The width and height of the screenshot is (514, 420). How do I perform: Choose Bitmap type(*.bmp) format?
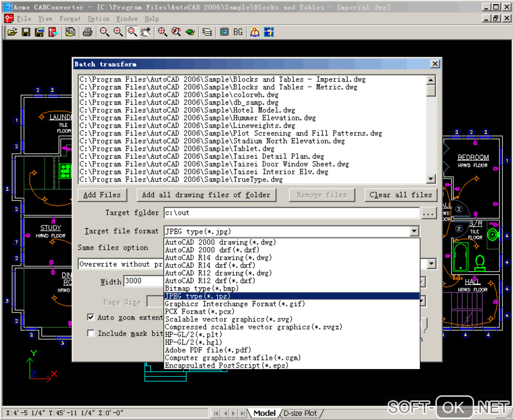pos(292,288)
